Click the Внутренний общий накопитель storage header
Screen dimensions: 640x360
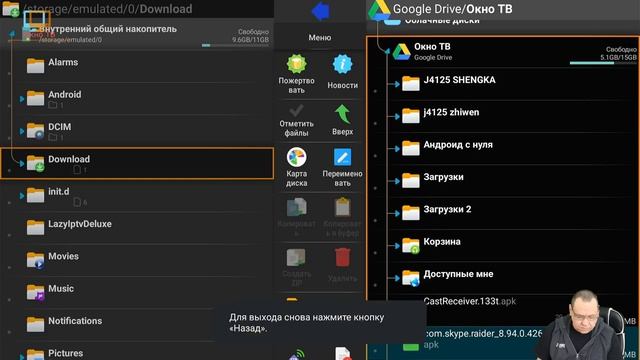(x=137, y=34)
